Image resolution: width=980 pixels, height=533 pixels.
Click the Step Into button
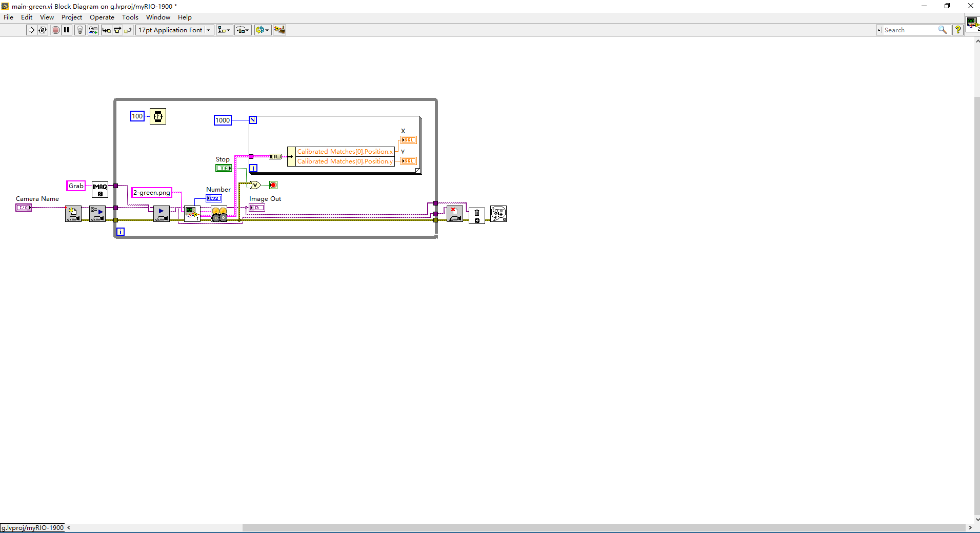click(x=106, y=30)
